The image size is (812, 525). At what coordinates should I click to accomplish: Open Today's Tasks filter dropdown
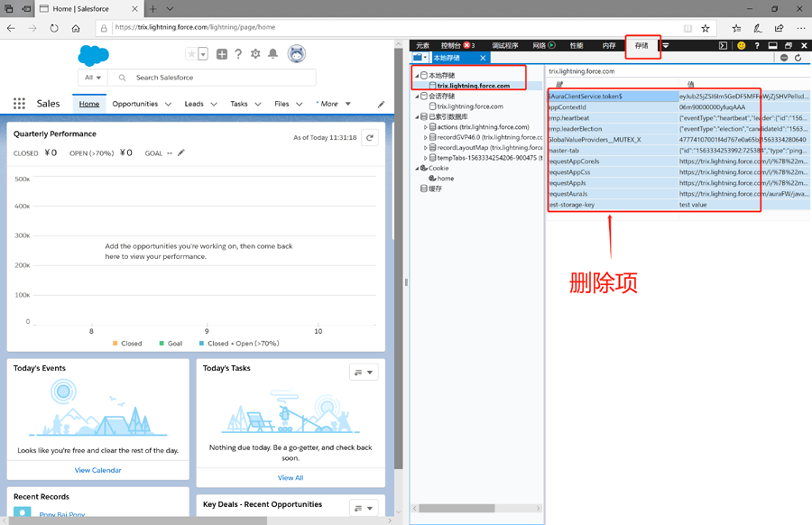[x=364, y=373]
